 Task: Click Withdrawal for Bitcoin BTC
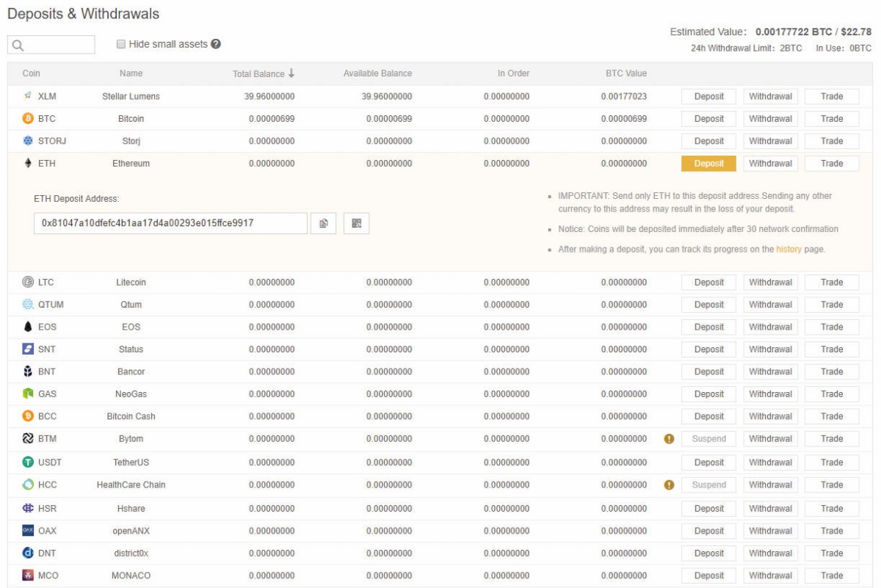tap(770, 119)
